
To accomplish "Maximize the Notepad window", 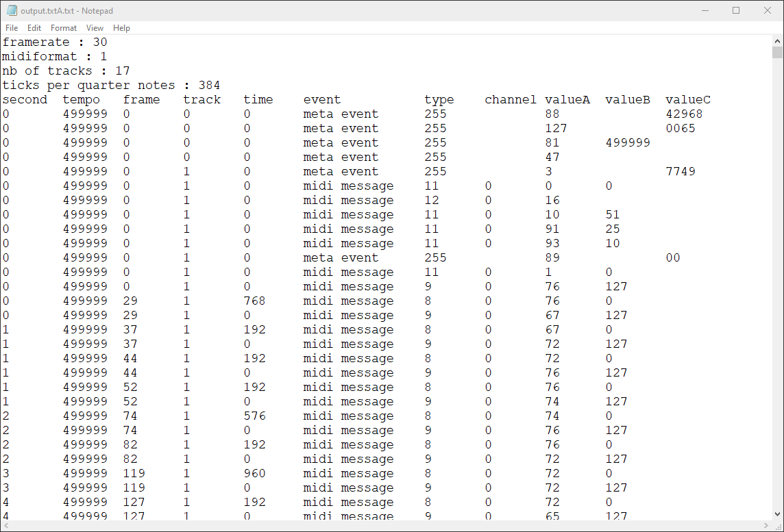I will point(736,10).
